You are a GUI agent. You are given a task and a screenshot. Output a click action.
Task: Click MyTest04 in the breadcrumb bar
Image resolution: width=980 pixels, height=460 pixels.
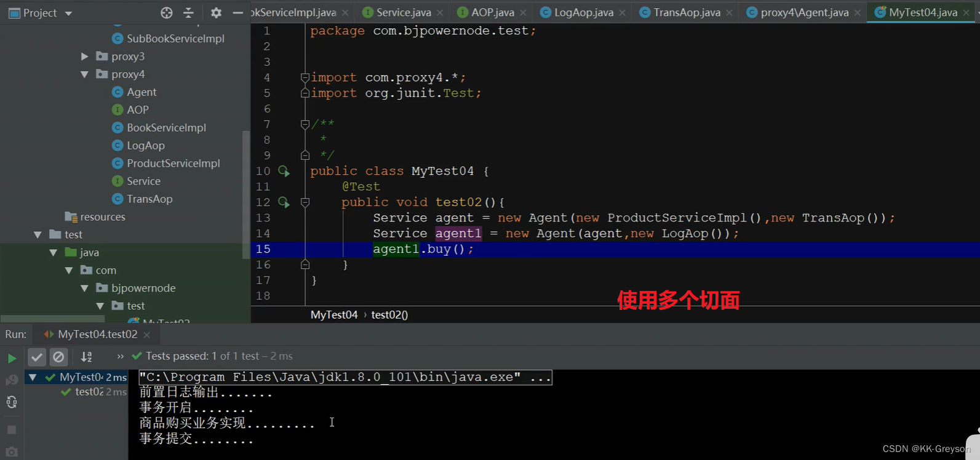click(334, 315)
